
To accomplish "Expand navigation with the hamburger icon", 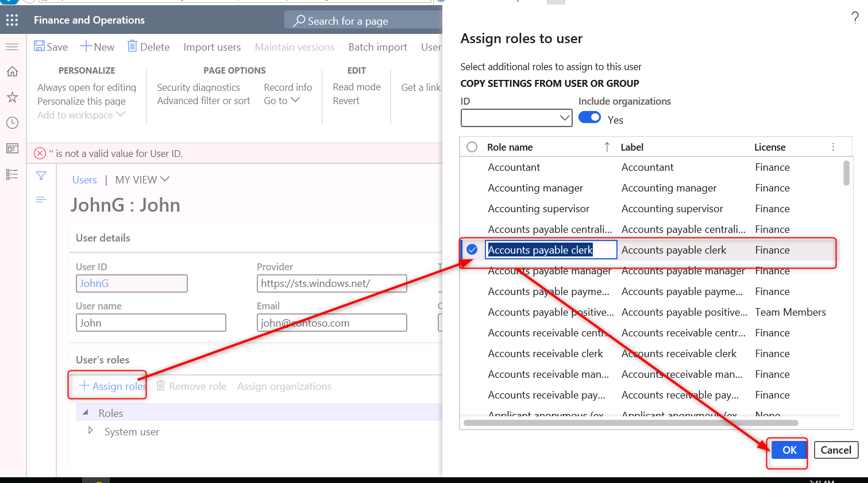I will coord(11,47).
